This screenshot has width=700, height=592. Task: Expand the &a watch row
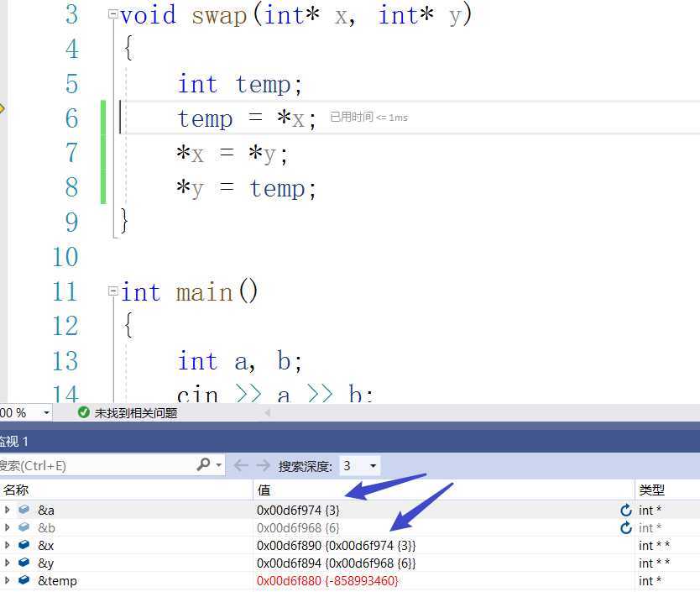8,510
